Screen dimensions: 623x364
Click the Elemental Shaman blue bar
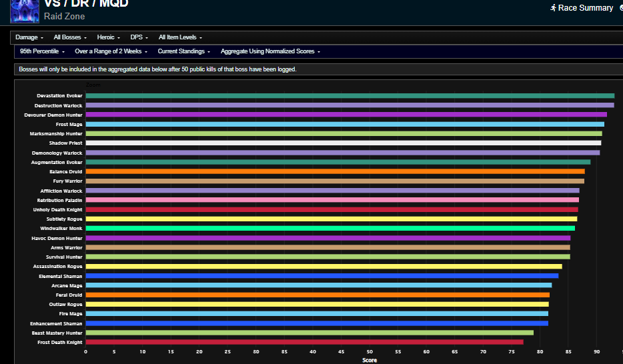coord(322,276)
